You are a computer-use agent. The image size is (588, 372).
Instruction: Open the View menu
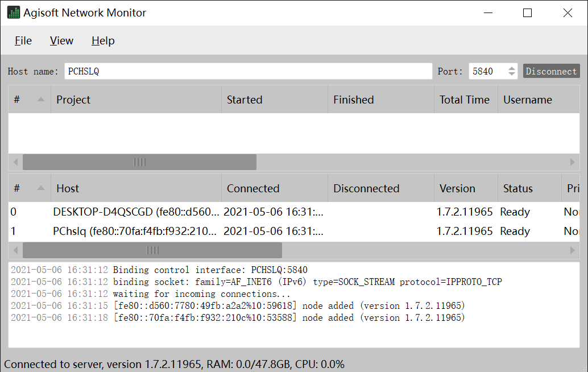[x=61, y=40]
